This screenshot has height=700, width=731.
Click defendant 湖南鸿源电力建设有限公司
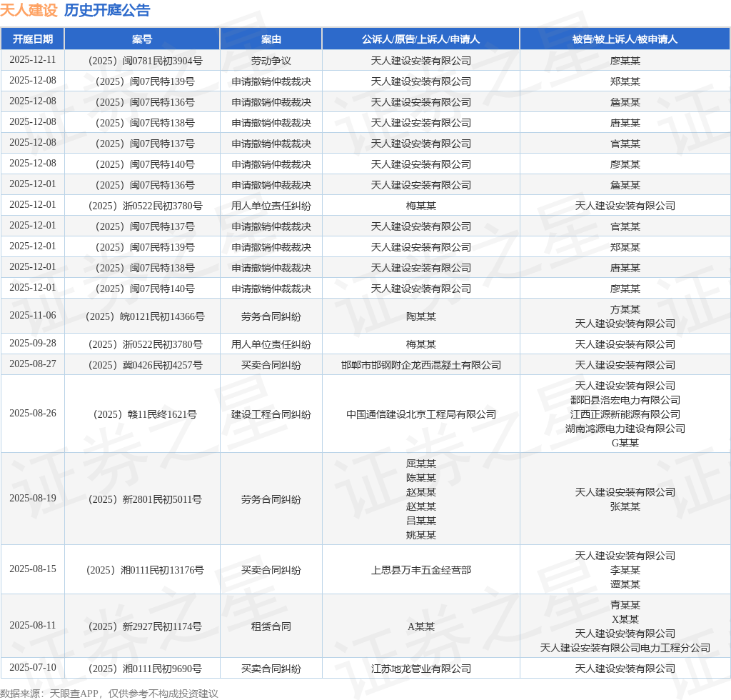tap(625, 429)
